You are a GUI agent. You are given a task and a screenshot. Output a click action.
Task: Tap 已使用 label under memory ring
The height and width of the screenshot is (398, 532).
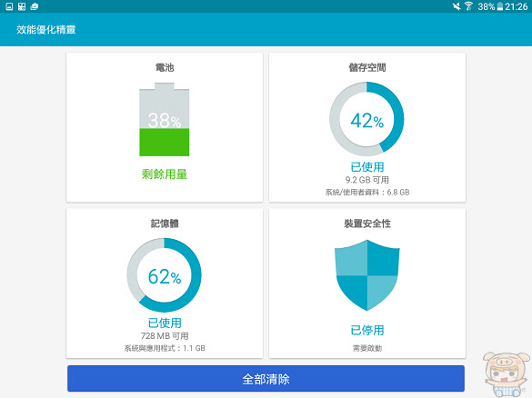(x=165, y=323)
